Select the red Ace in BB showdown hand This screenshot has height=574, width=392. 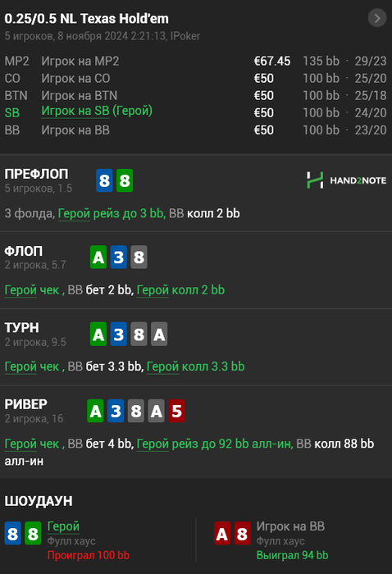point(222,533)
